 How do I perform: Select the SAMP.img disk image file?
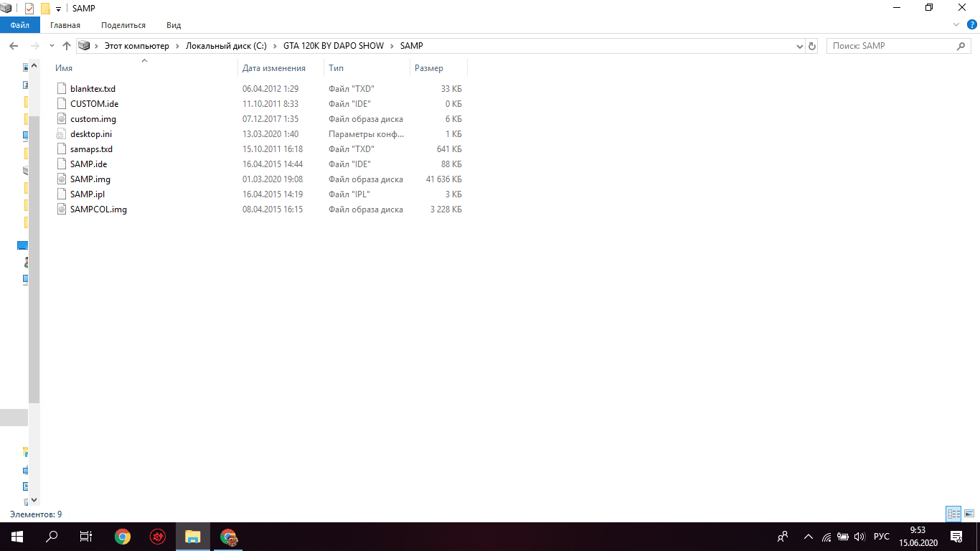coord(90,179)
